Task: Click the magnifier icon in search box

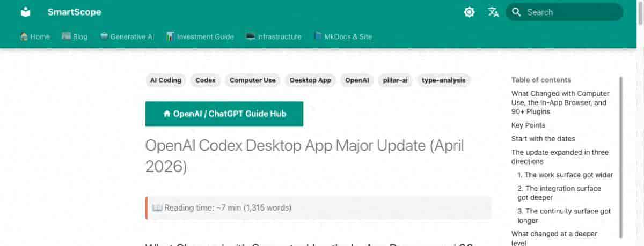Action: (x=516, y=12)
